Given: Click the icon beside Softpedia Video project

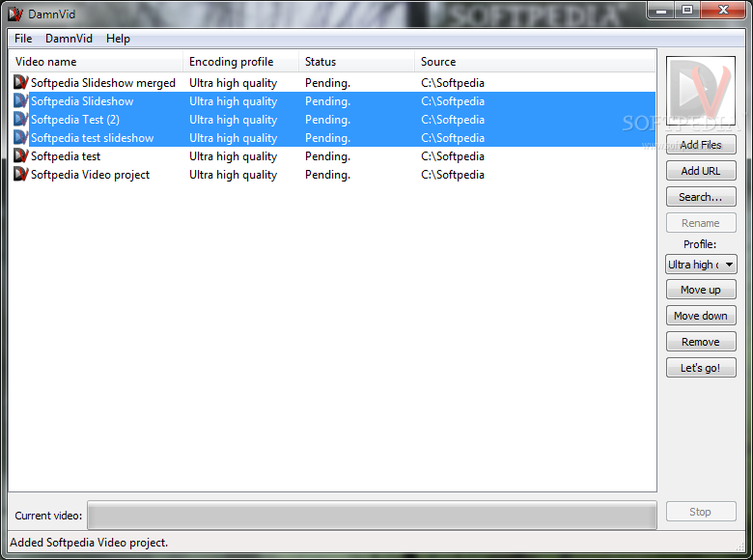Looking at the screenshot, I should pyautogui.click(x=20, y=175).
